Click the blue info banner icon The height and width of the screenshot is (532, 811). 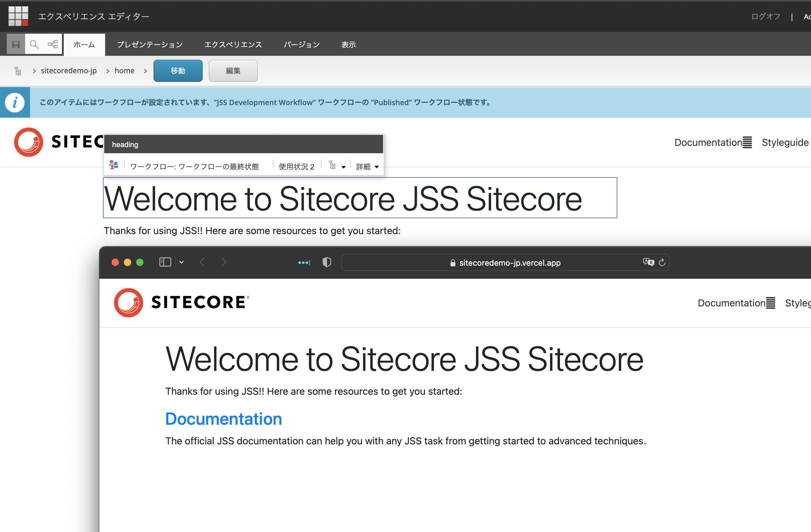pos(15,103)
